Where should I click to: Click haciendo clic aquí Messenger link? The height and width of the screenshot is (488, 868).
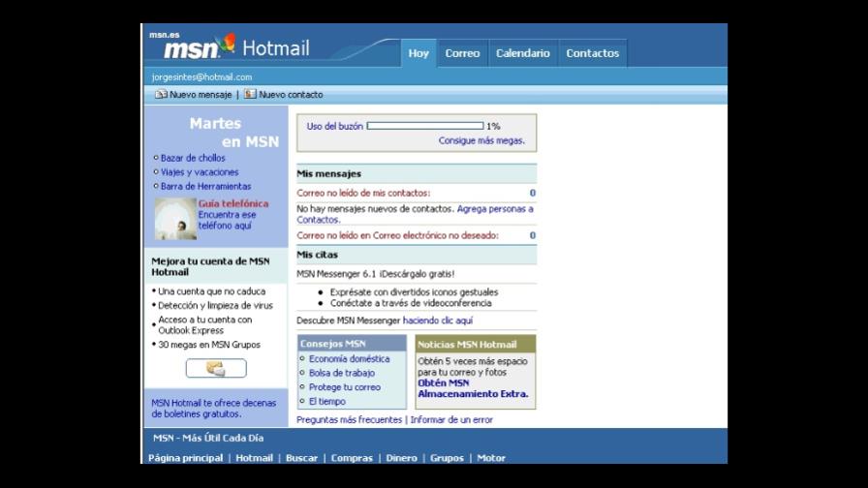(437, 320)
